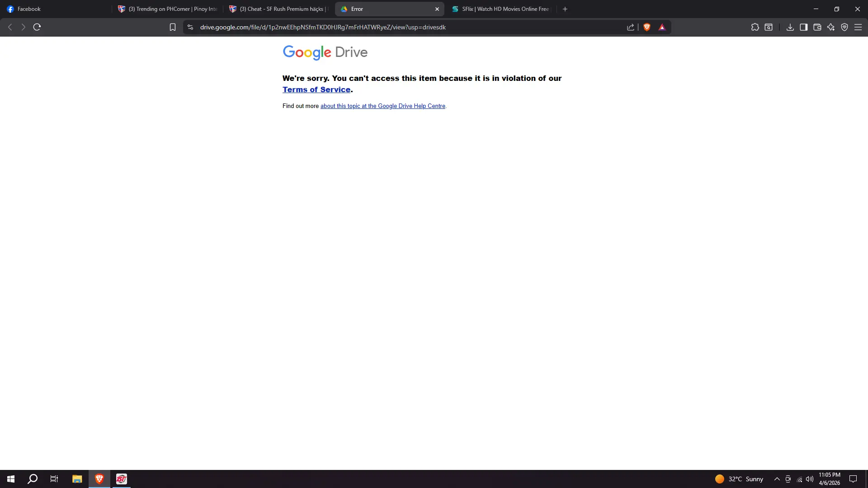Open a new tab with plus button
Screen dimensions: 868x488
565,9
